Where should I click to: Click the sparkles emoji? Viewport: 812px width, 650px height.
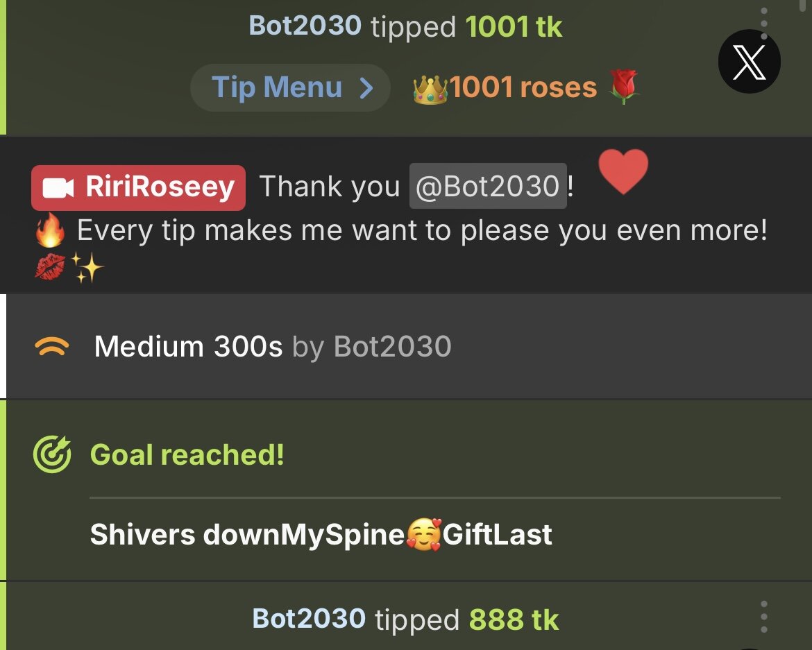87,267
